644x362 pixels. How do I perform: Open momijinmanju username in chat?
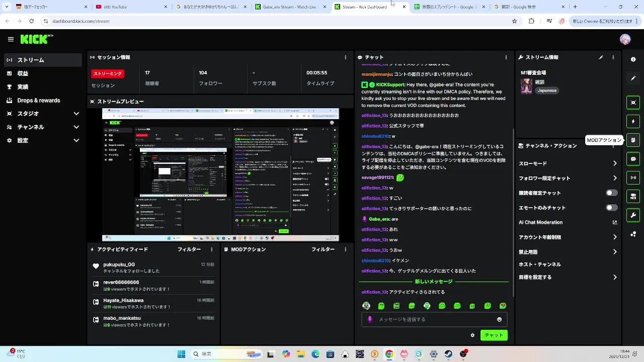click(x=377, y=74)
